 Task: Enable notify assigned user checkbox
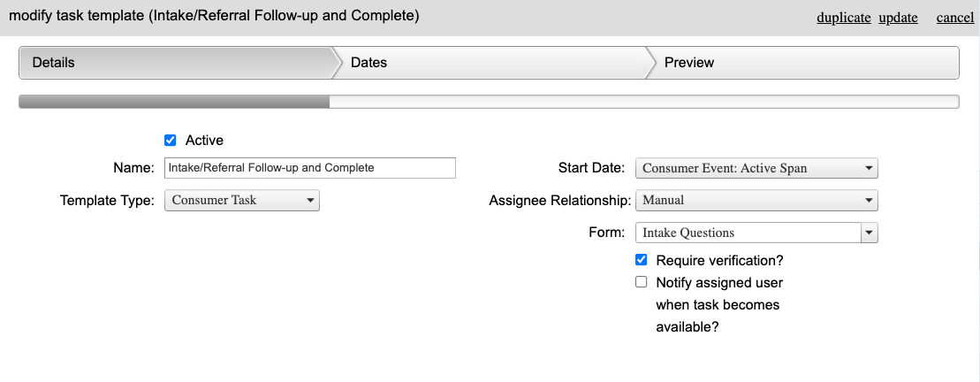coord(642,283)
